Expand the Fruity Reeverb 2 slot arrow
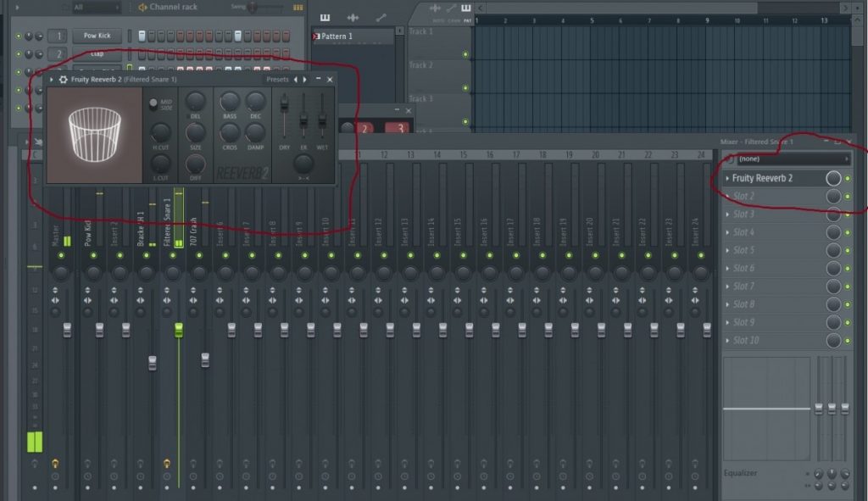The height and width of the screenshot is (501, 868). tap(727, 178)
